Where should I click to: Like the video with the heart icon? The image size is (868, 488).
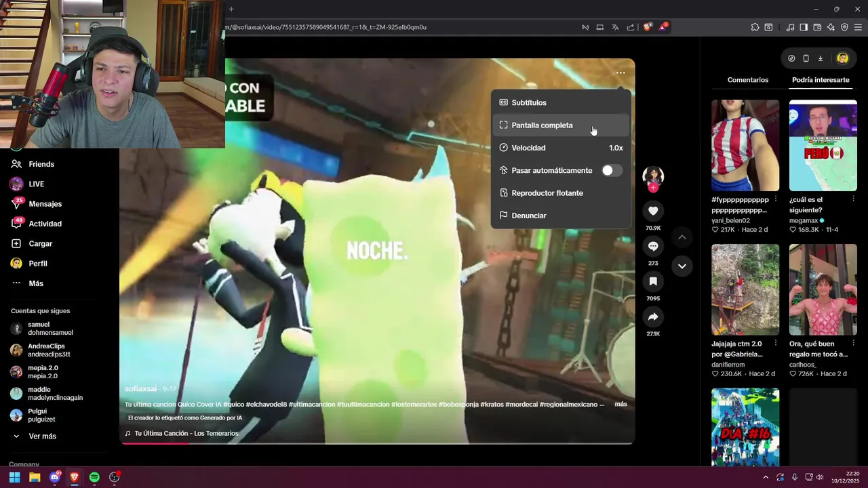653,211
